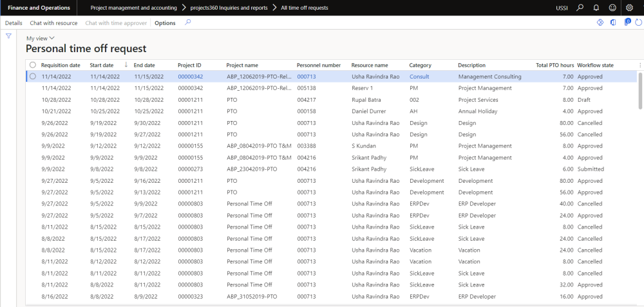Viewport: 644px width, 307px height.
Task: Click the Power Apps diamond icon
Action: (x=600, y=23)
